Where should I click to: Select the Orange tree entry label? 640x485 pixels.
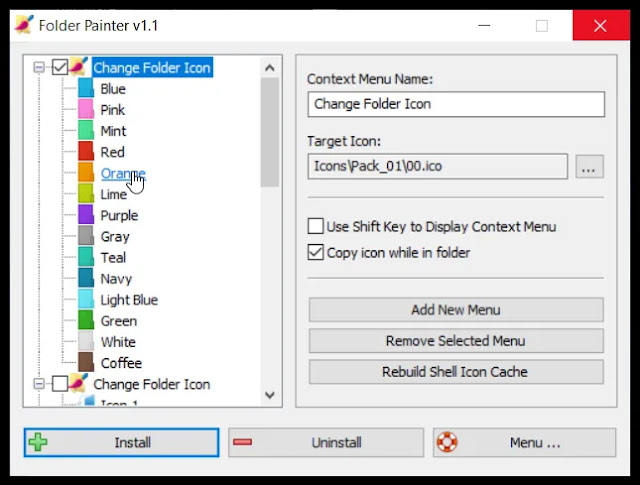click(x=123, y=174)
